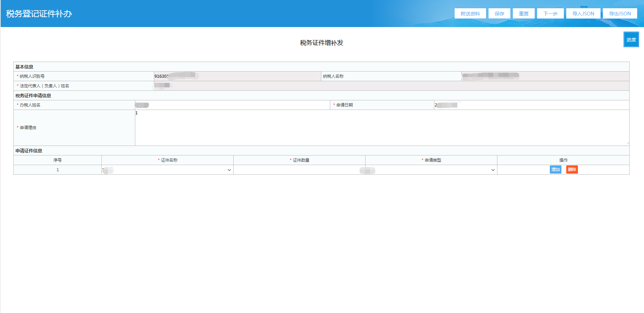Focus the 办税人姓名 input field
This screenshot has height=313, width=644.
coord(232,105)
